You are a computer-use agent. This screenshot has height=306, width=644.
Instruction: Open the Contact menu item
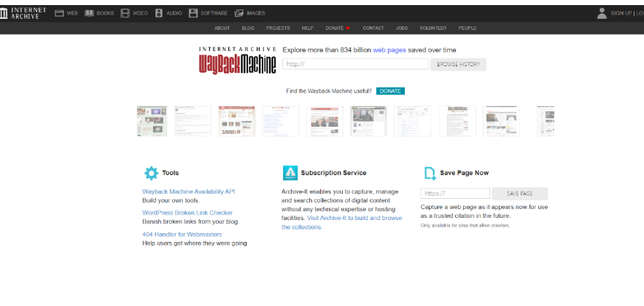373,28
